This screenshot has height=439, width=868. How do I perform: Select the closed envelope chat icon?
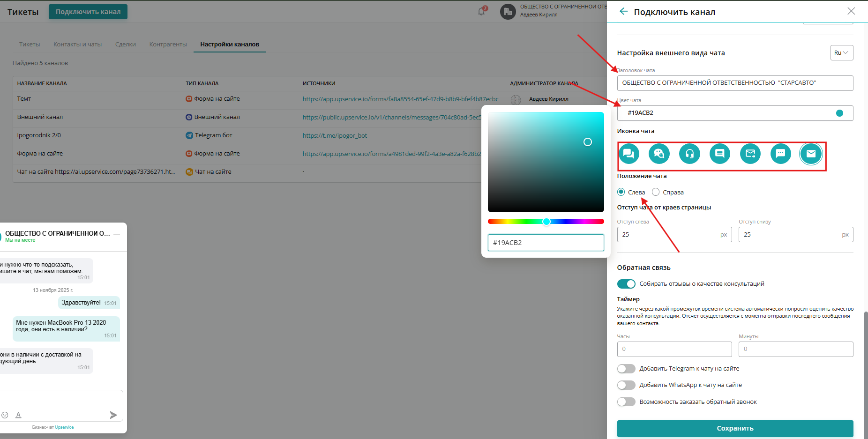pos(811,154)
